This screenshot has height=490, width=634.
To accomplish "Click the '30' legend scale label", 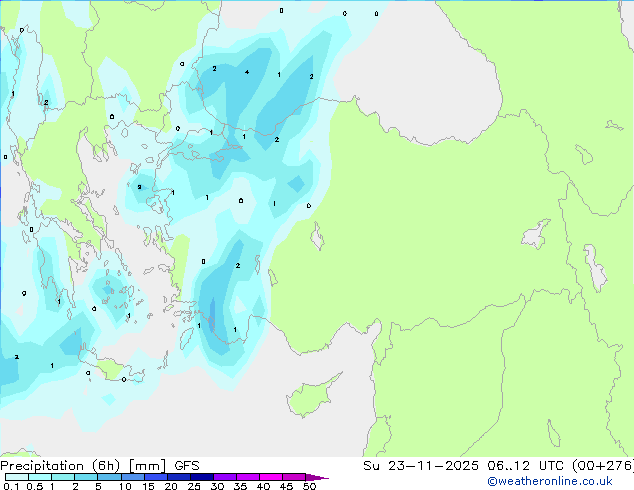I will [217, 486].
